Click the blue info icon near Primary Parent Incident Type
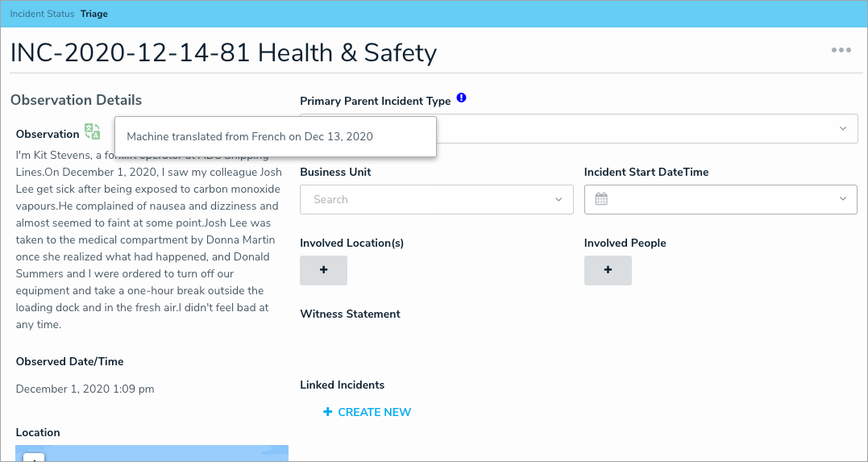This screenshot has width=868, height=462. click(461, 98)
